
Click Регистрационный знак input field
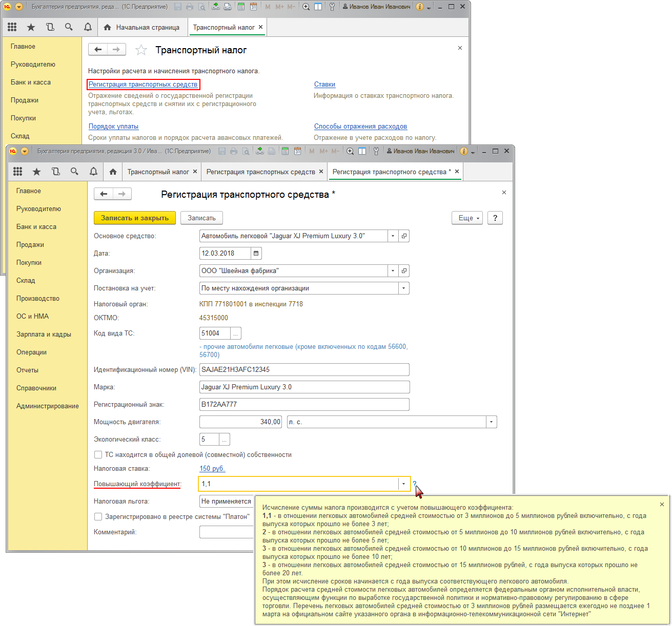pyautogui.click(x=304, y=404)
